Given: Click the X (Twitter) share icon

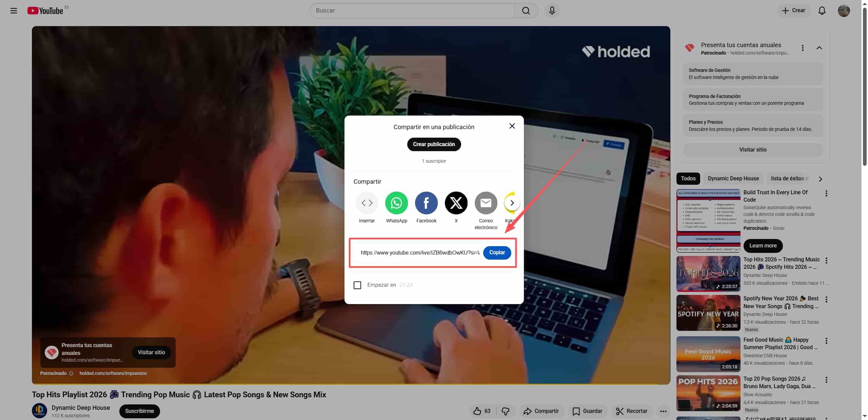Looking at the screenshot, I should click(x=456, y=203).
